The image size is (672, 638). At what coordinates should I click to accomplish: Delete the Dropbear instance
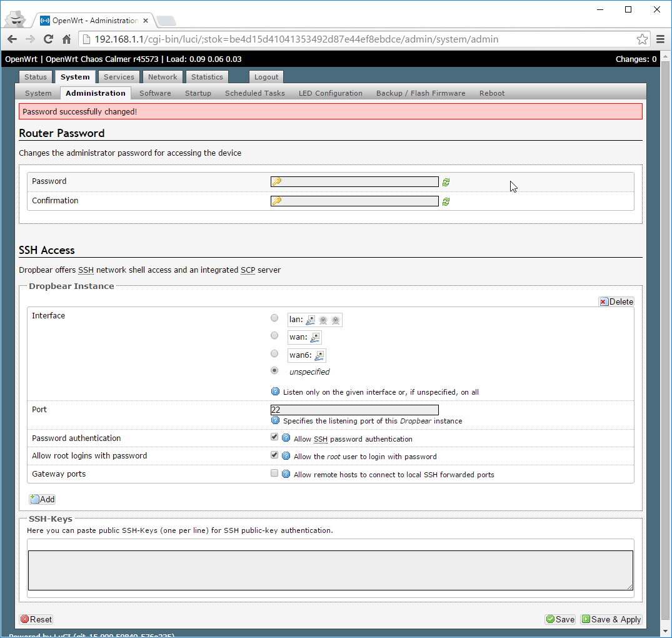click(x=616, y=301)
